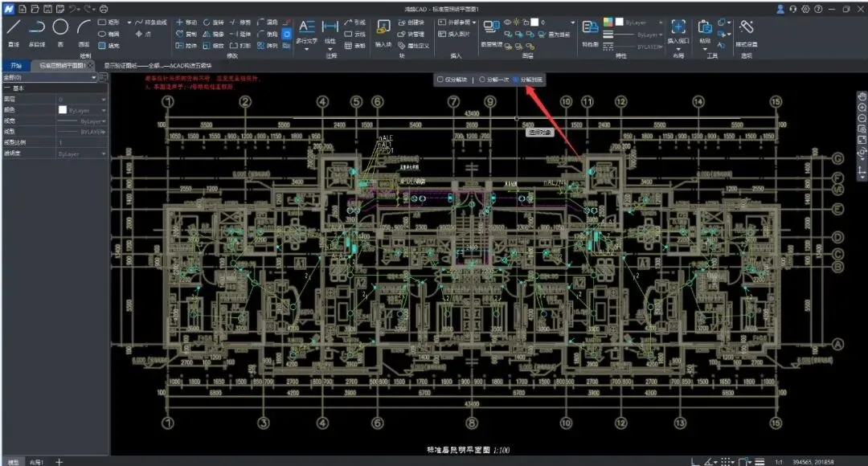Select the Arc tool

[x=84, y=32]
